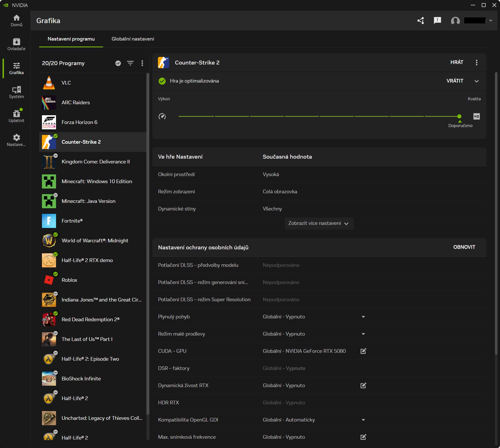
Task: Expand the optimization panel chevron
Action: (x=477, y=81)
